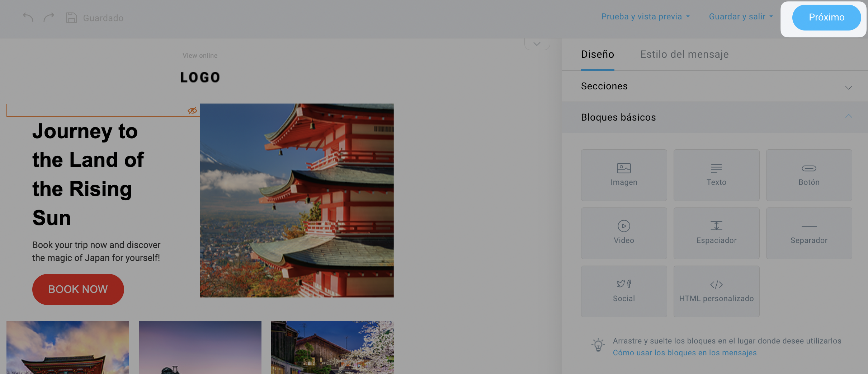Select the red pagoda hero image
Viewport: 868px width, 374px height.
(297, 200)
